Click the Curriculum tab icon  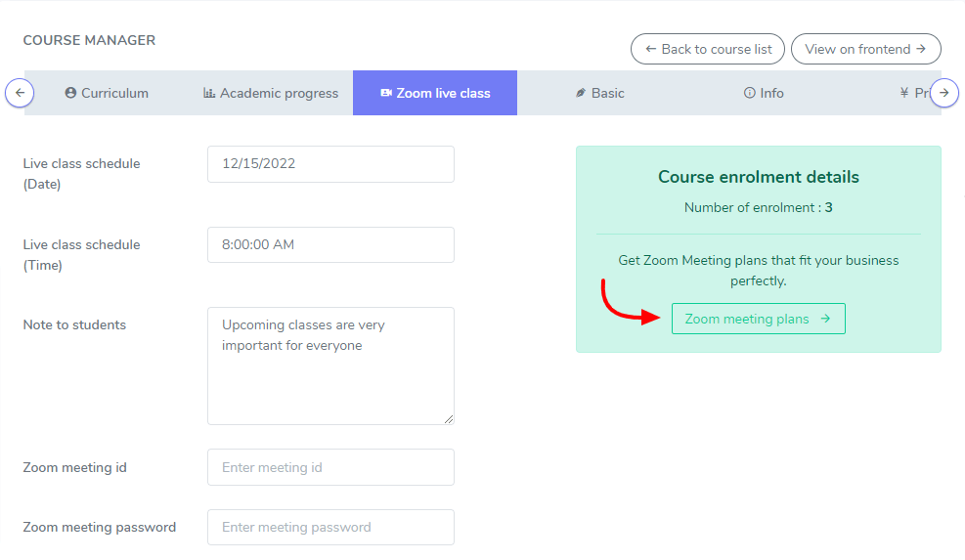click(x=70, y=94)
